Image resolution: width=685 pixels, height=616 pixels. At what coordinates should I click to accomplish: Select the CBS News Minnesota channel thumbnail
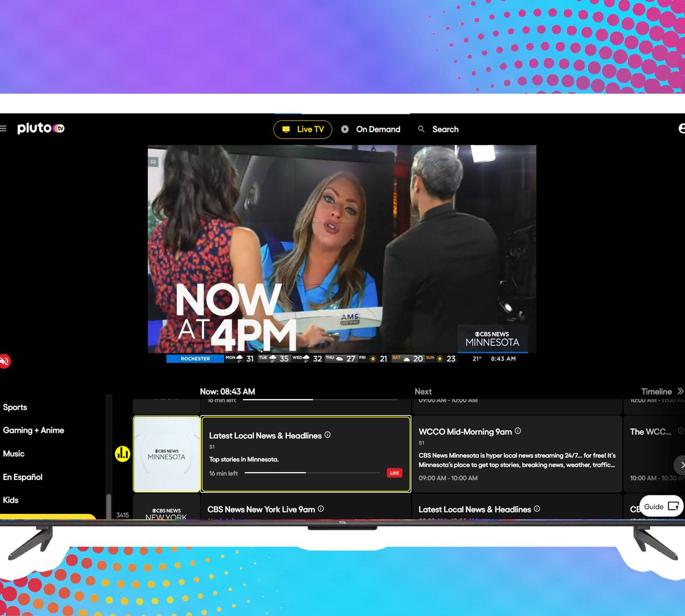(167, 454)
